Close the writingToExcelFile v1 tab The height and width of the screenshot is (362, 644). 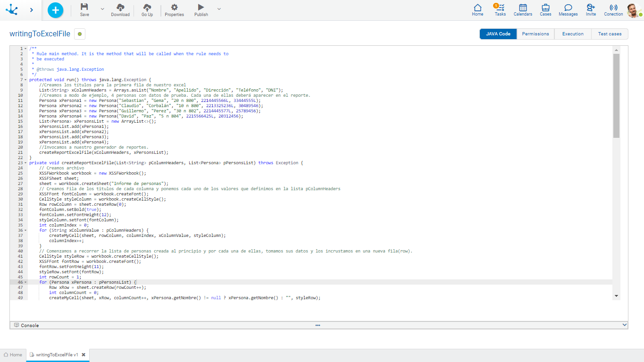pyautogui.click(x=84, y=355)
